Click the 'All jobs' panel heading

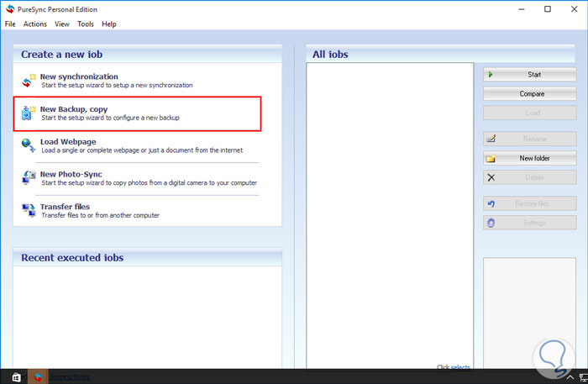pyautogui.click(x=330, y=55)
